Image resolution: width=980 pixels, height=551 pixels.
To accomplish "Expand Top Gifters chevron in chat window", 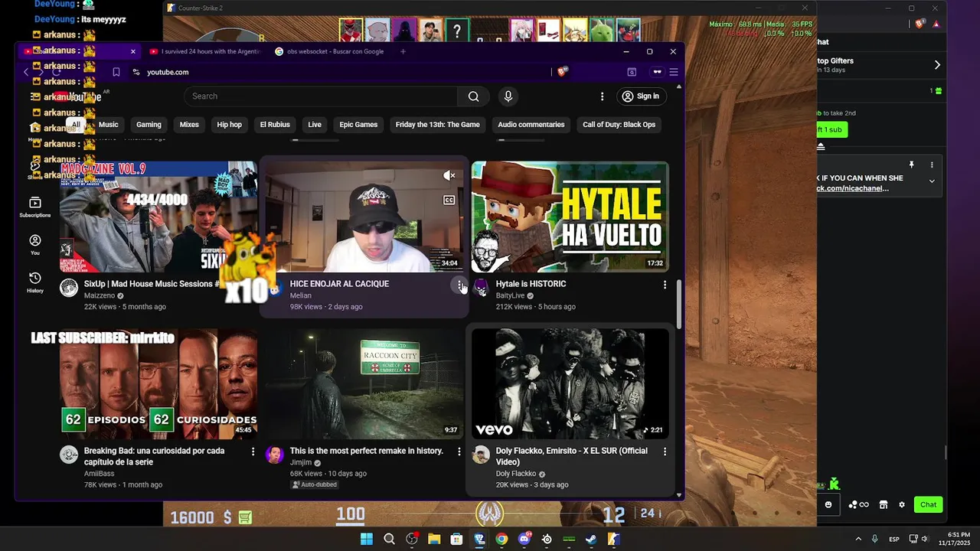I will pos(937,65).
